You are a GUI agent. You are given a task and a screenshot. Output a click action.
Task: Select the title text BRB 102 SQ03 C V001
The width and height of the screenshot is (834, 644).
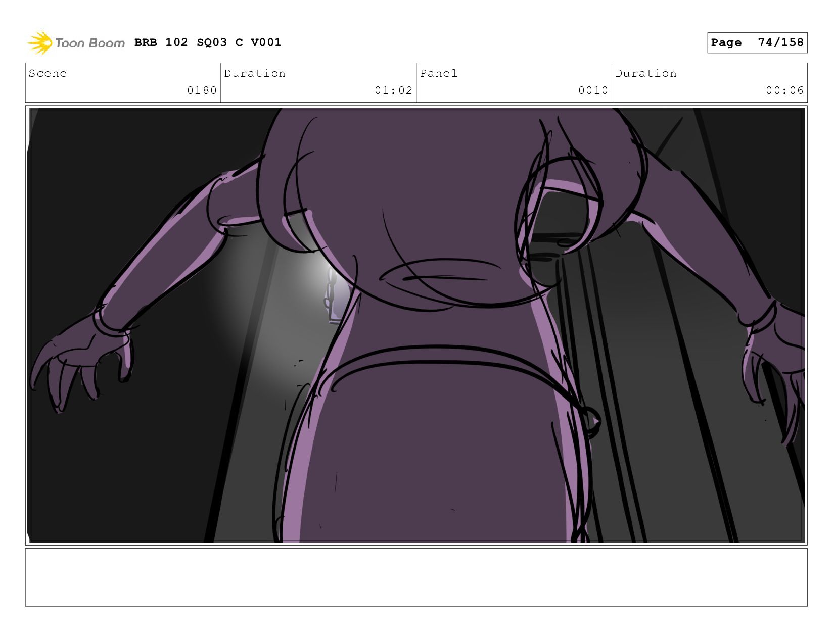point(208,42)
